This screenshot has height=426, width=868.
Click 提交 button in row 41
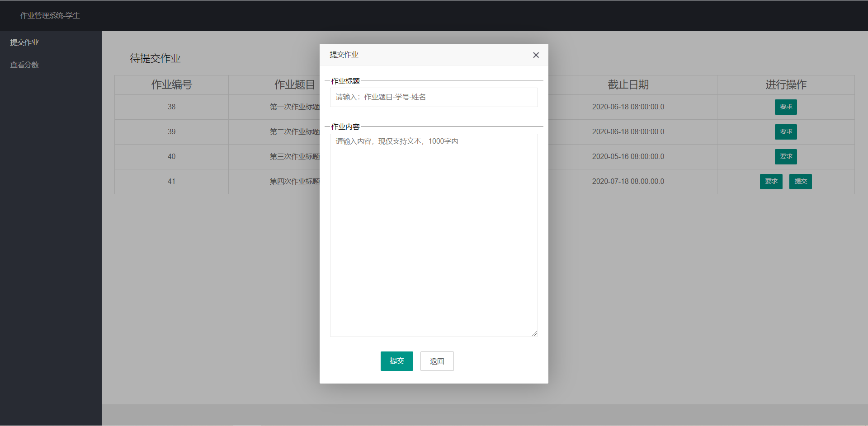[801, 182]
